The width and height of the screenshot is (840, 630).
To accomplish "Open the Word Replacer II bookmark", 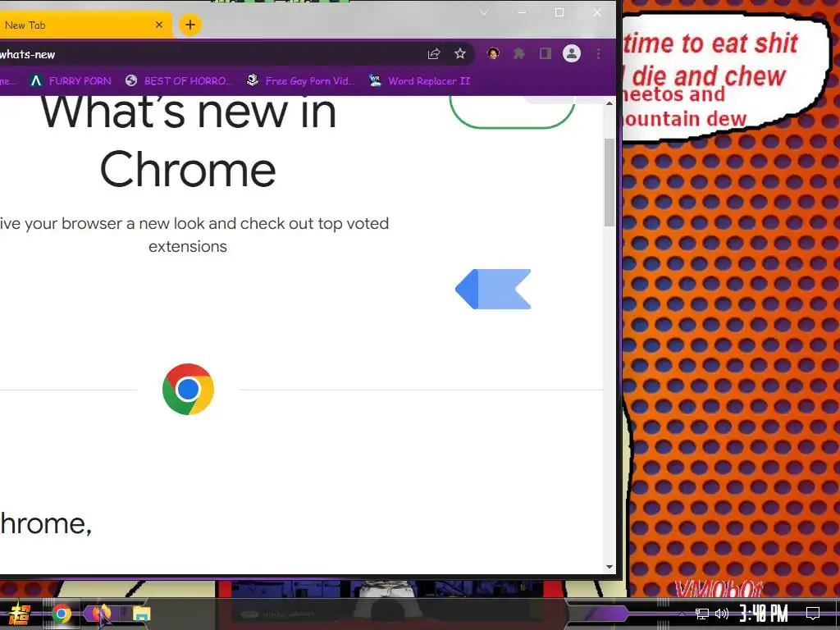I will pyautogui.click(x=419, y=81).
